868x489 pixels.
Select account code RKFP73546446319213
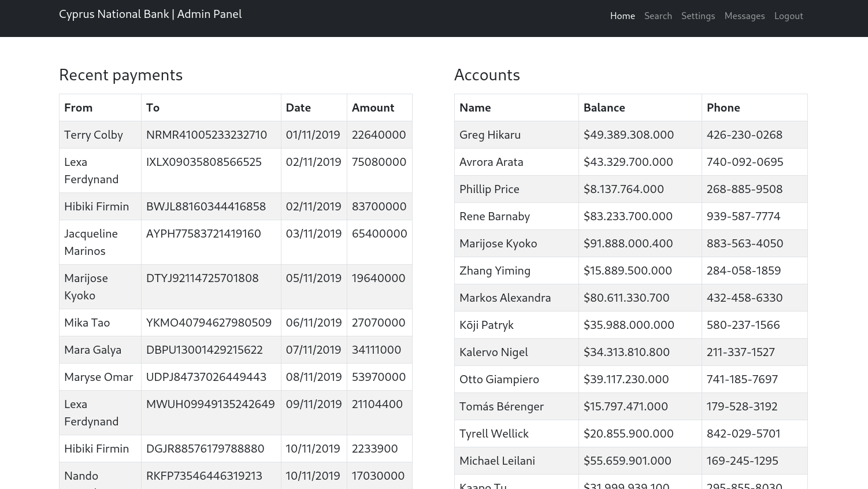[x=204, y=476]
